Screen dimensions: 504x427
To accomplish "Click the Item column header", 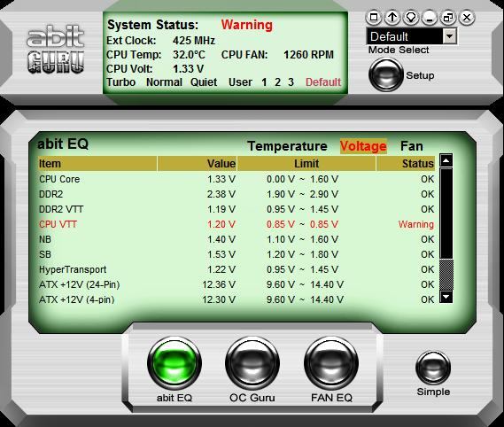I will point(97,163).
